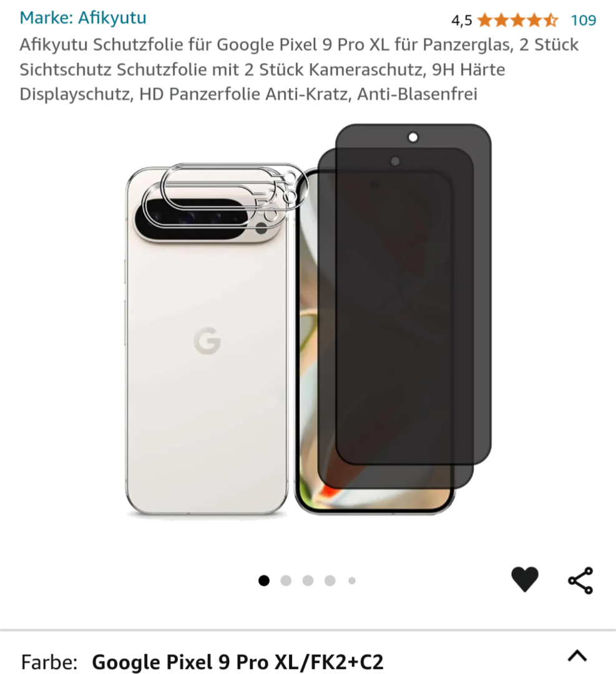Go to fourth image carousel dot

click(x=330, y=581)
